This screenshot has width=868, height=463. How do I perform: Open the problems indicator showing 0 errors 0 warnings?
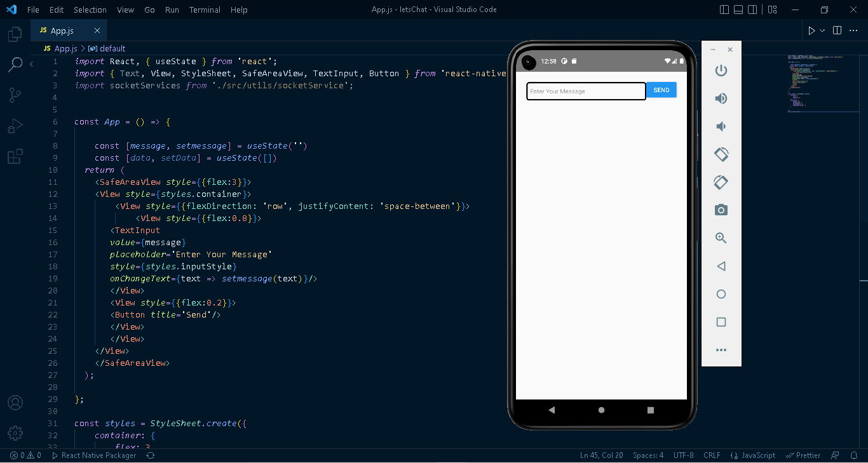pyautogui.click(x=25, y=455)
